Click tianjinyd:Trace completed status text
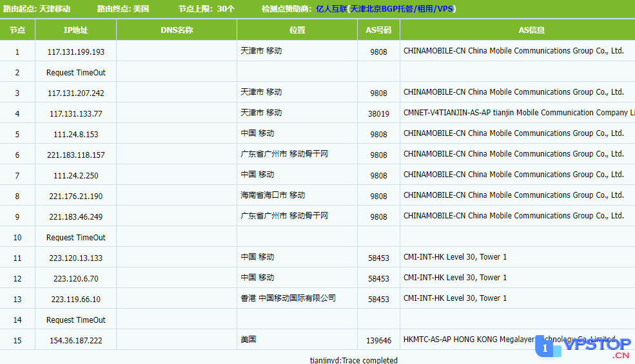The width and height of the screenshot is (635, 364). 353,360
